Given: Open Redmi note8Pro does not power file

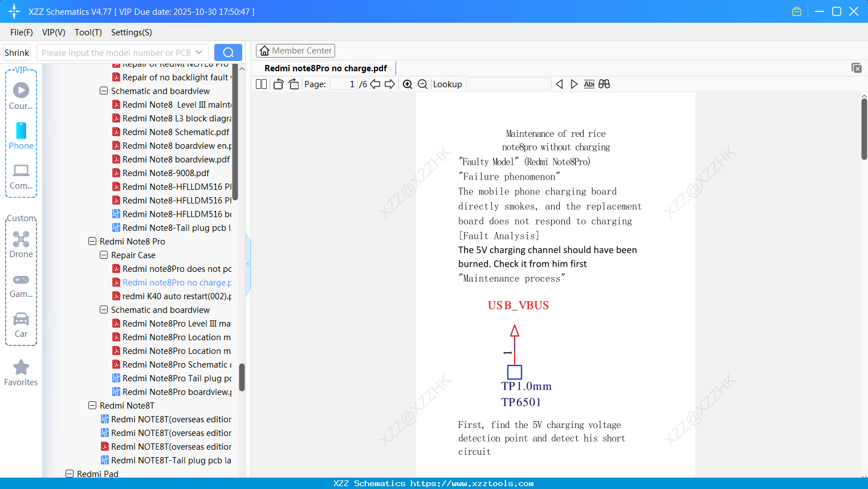Looking at the screenshot, I should click(172, 268).
